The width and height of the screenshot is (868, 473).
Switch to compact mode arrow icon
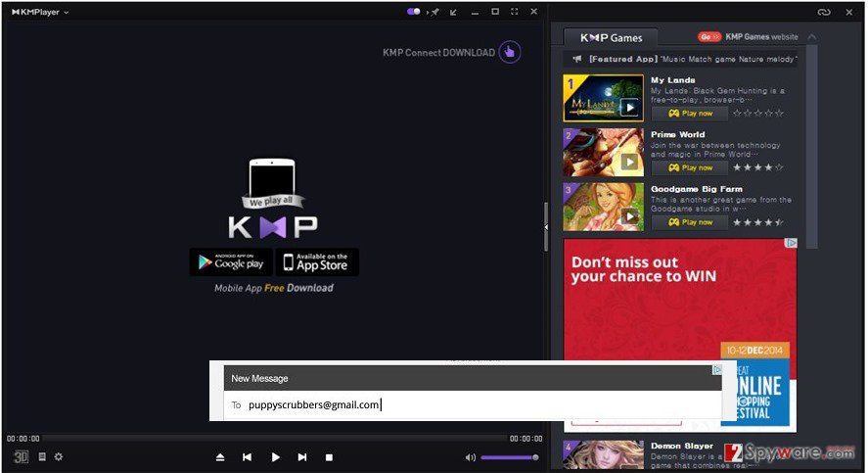click(x=453, y=12)
